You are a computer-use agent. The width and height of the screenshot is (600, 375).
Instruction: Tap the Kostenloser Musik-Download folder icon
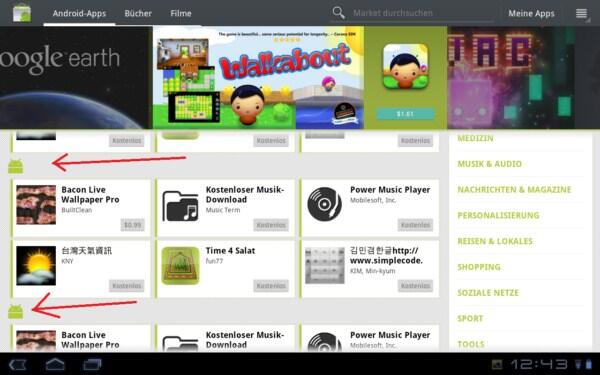point(180,206)
